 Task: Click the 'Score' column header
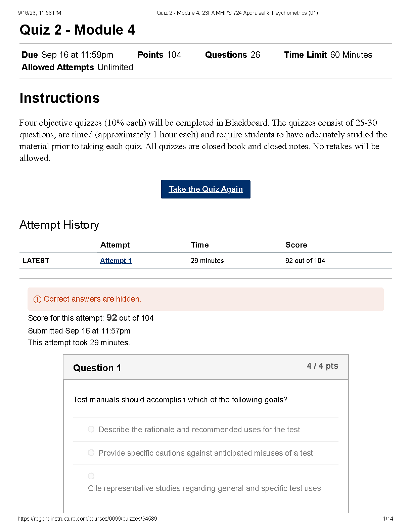[296, 245]
